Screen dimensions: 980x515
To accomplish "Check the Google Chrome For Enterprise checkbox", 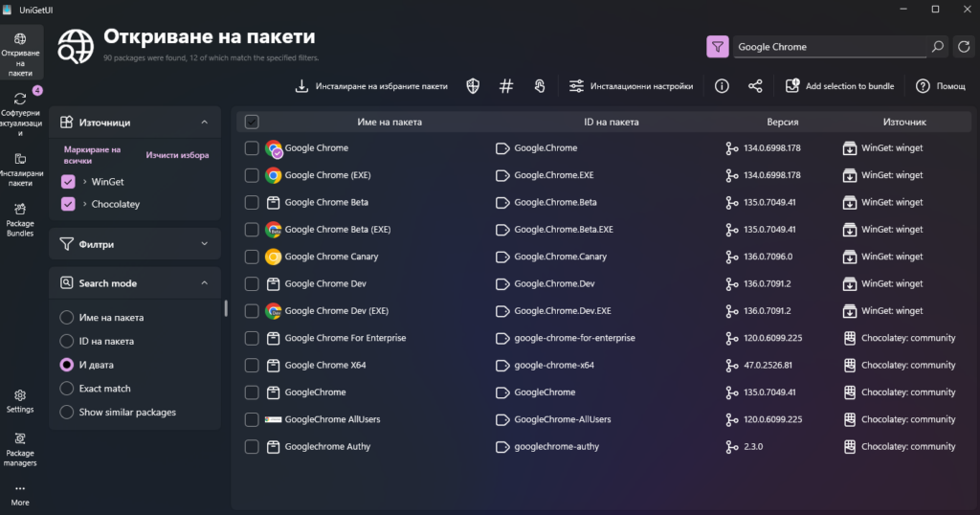I will coord(252,338).
